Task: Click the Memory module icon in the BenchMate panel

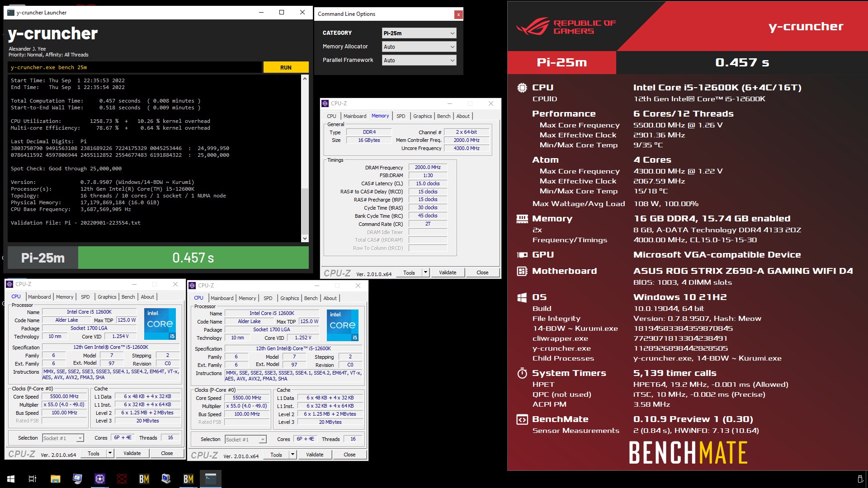Action: tap(522, 219)
